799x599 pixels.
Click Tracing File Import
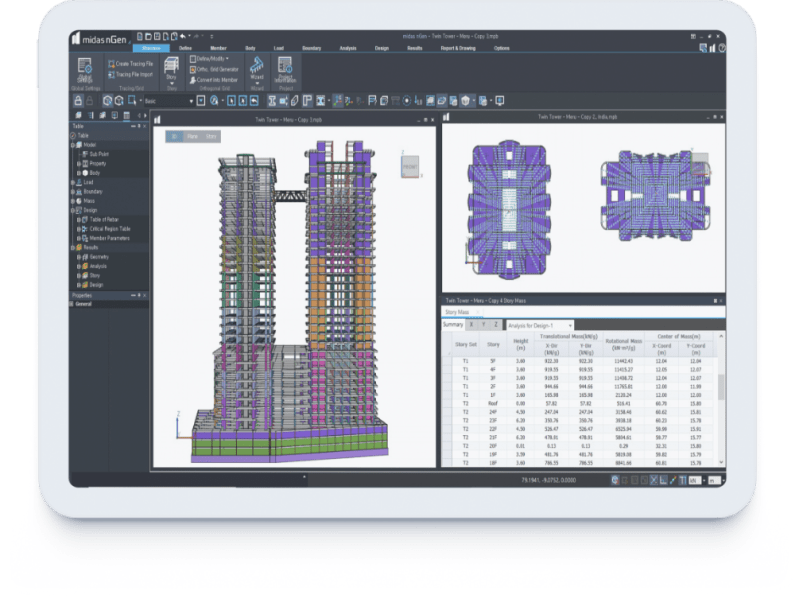coord(130,74)
